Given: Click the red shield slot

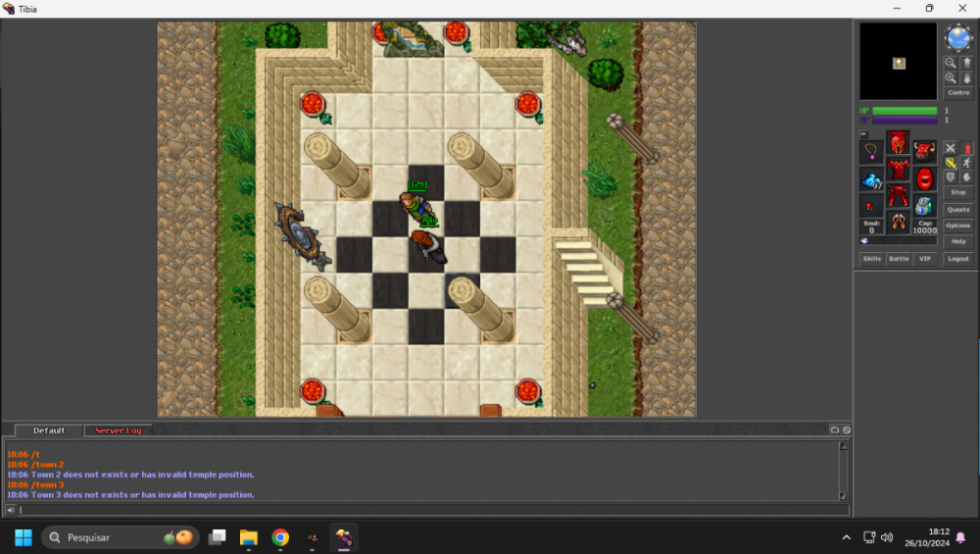Looking at the screenshot, I should click(924, 178).
